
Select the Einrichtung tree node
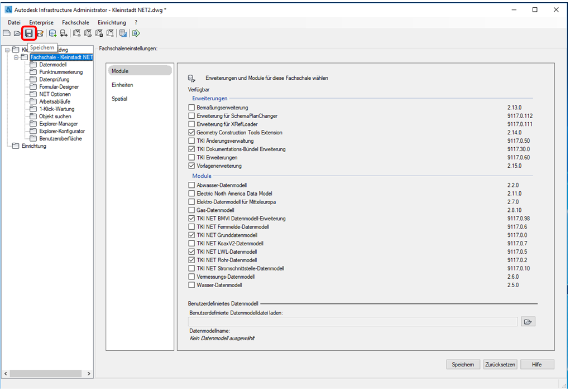click(x=34, y=146)
